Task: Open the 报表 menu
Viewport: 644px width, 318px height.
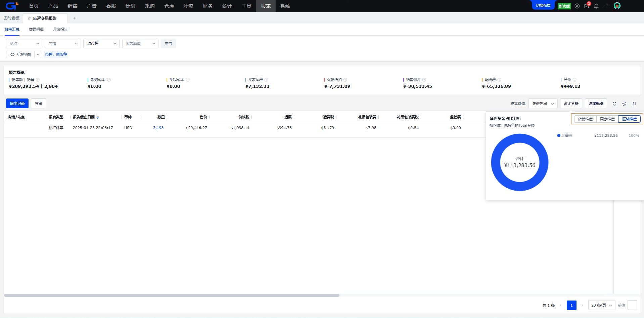Action: [266, 6]
